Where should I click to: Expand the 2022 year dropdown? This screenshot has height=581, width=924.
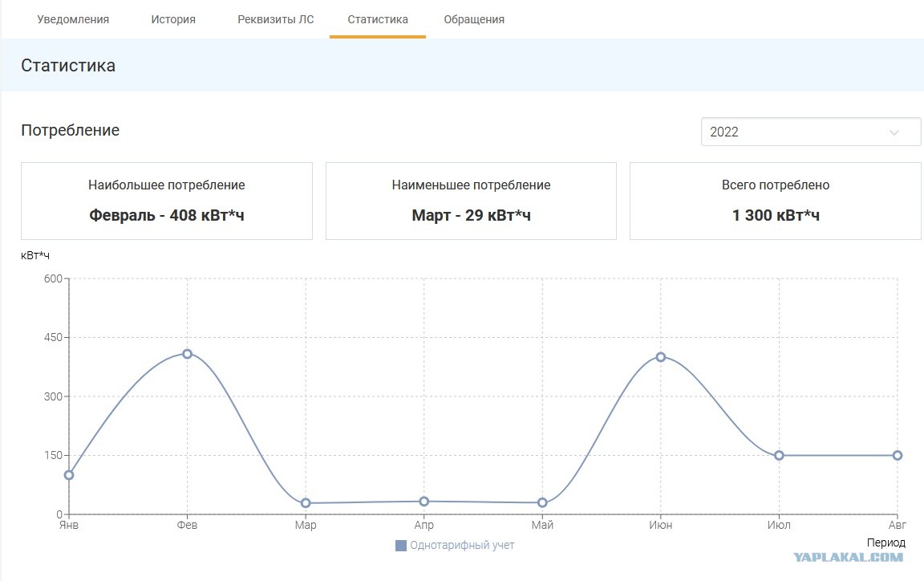[810, 132]
